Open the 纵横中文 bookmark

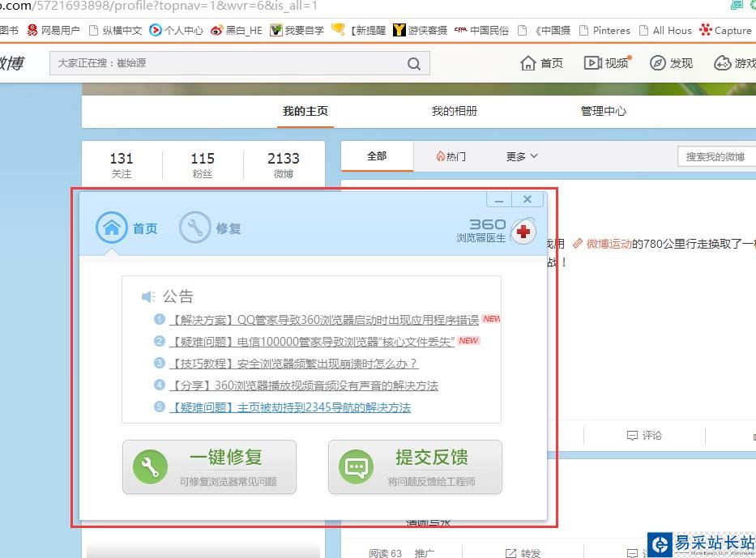coord(116,30)
